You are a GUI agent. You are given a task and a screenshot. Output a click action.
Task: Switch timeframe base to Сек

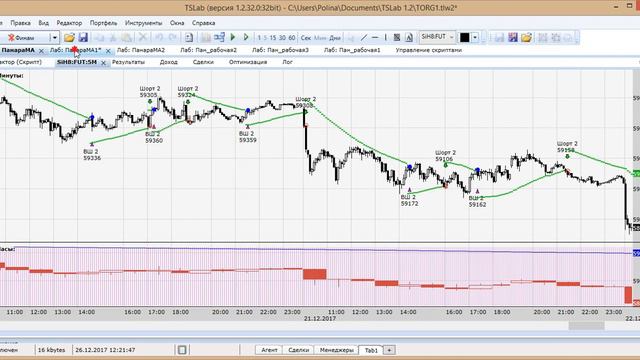coord(306,38)
